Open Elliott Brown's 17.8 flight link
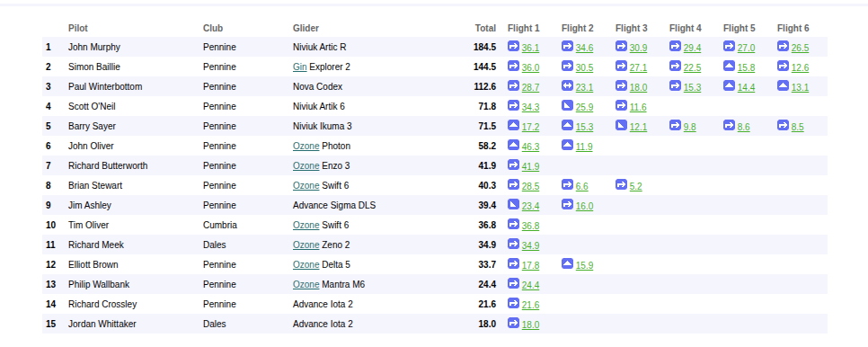 tap(530, 266)
